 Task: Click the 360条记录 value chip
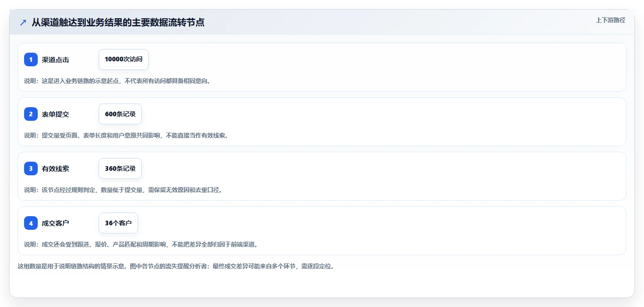coord(120,168)
